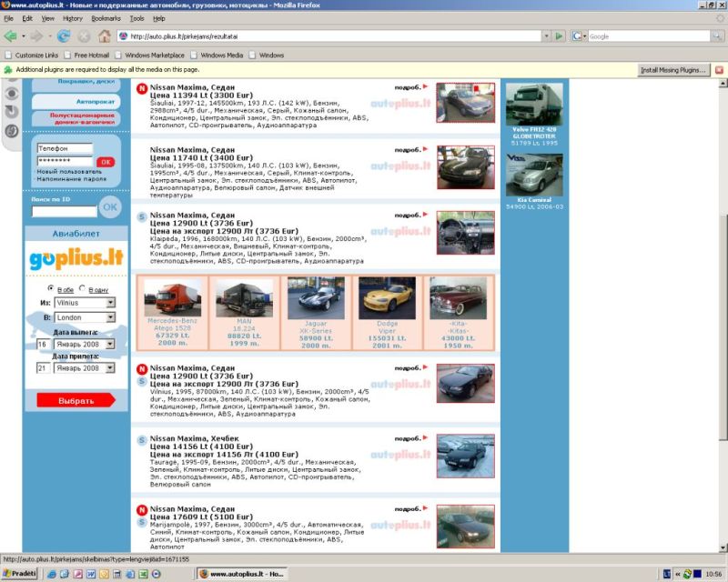Click the Reload page icon

(63, 36)
